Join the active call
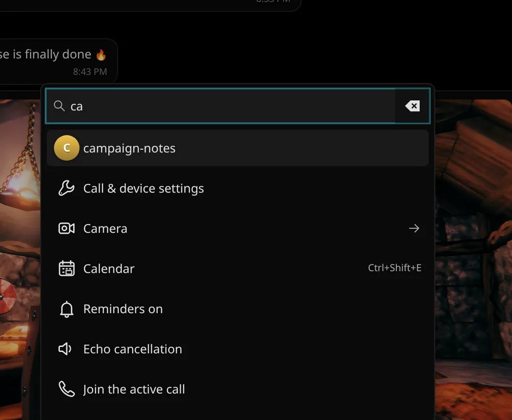This screenshot has height=420, width=512. click(x=238, y=389)
